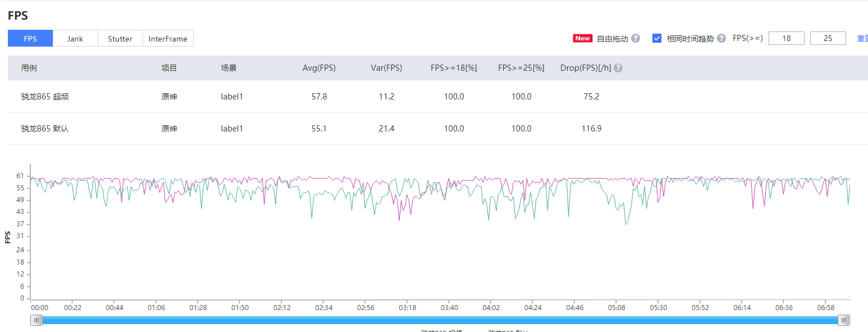Click the Var(FPS) column header
Viewport: 868px width, 332px height.
coord(386,68)
